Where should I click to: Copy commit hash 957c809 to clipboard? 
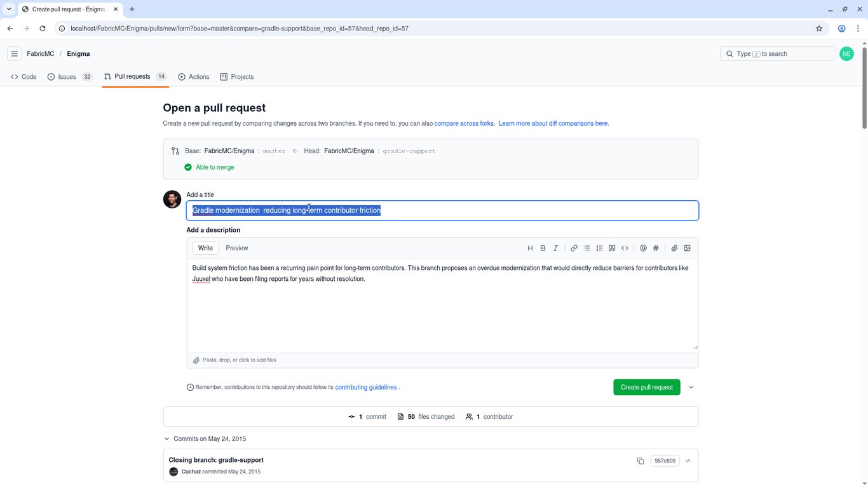coord(641,461)
